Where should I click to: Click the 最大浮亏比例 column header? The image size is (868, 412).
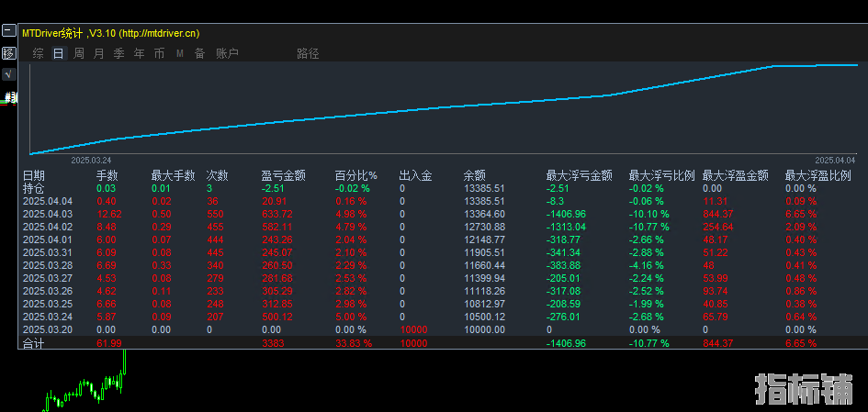(x=661, y=176)
